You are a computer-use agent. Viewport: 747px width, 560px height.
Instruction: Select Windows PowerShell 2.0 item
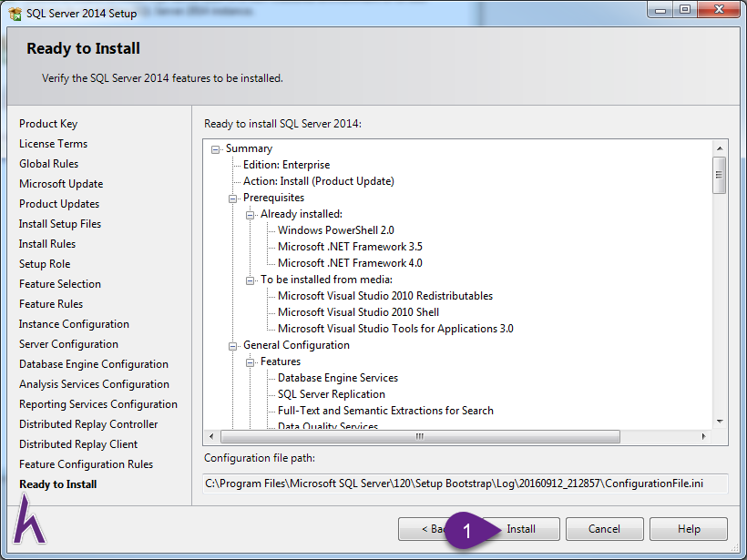(336, 230)
